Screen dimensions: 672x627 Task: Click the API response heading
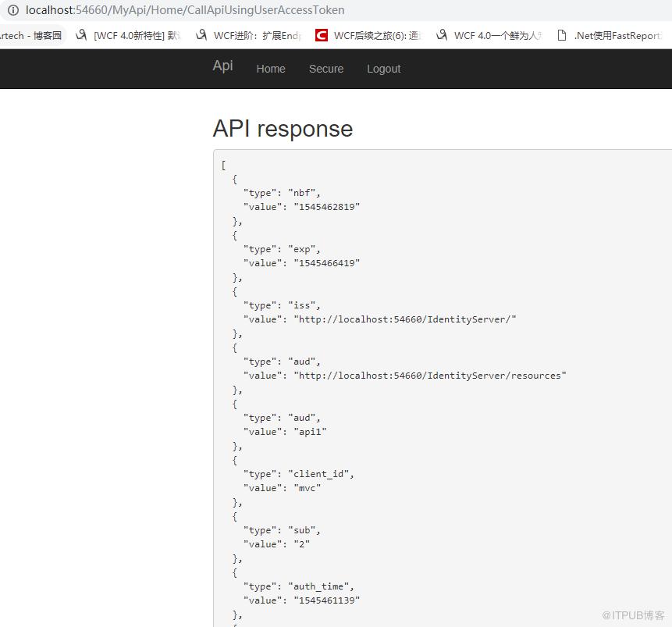[x=283, y=128]
